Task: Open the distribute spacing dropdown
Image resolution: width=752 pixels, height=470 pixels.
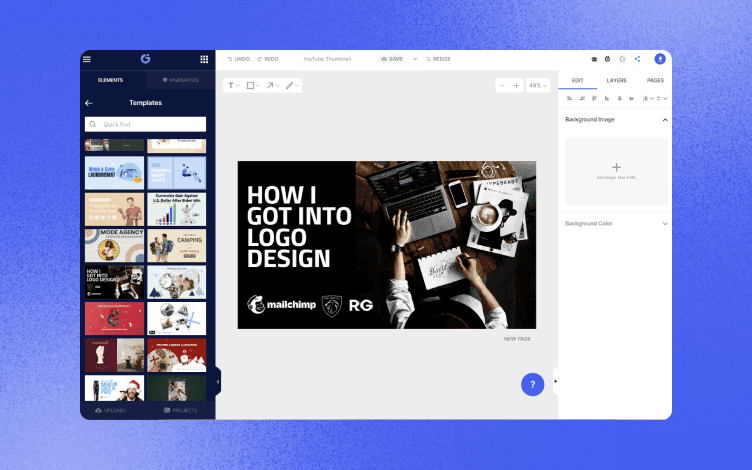Action: click(x=648, y=98)
